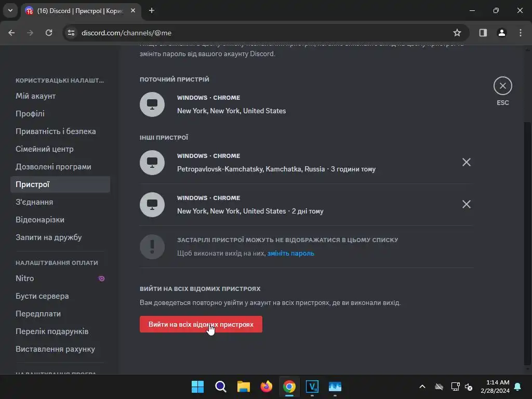This screenshot has width=532, height=399.
Task: Click the cloud sync tray icon
Action: (439, 387)
